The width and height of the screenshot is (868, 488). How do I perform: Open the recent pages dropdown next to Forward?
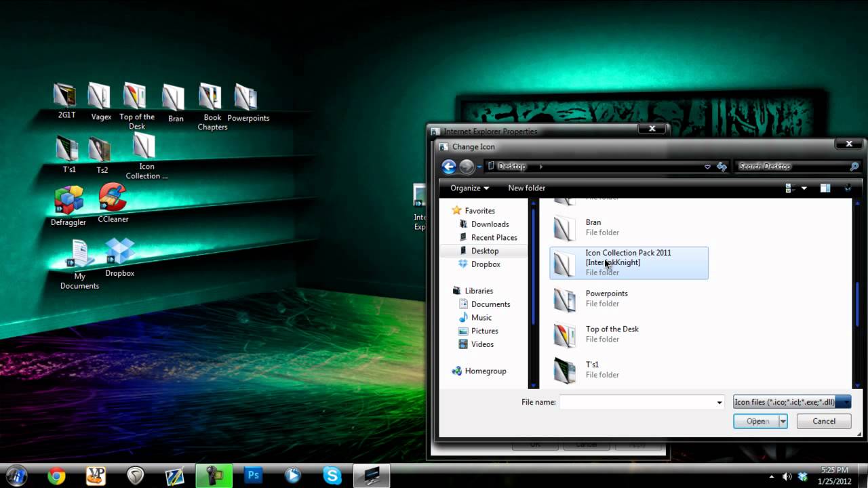[479, 166]
